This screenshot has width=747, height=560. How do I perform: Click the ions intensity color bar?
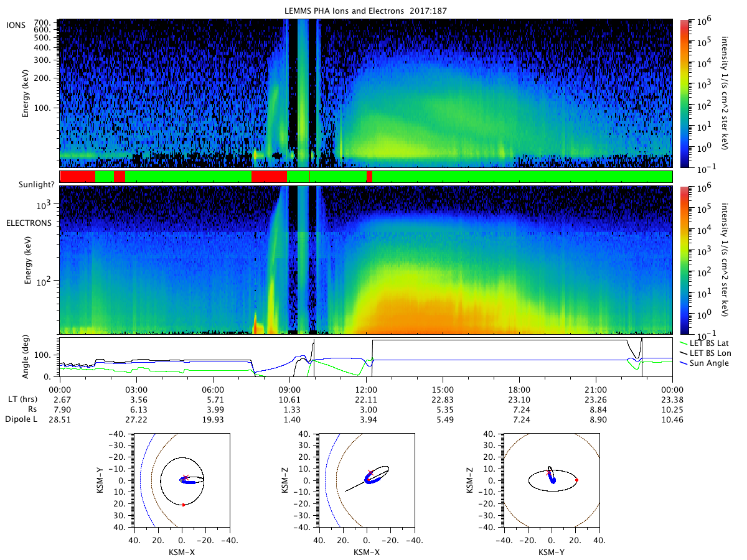pyautogui.click(x=684, y=93)
